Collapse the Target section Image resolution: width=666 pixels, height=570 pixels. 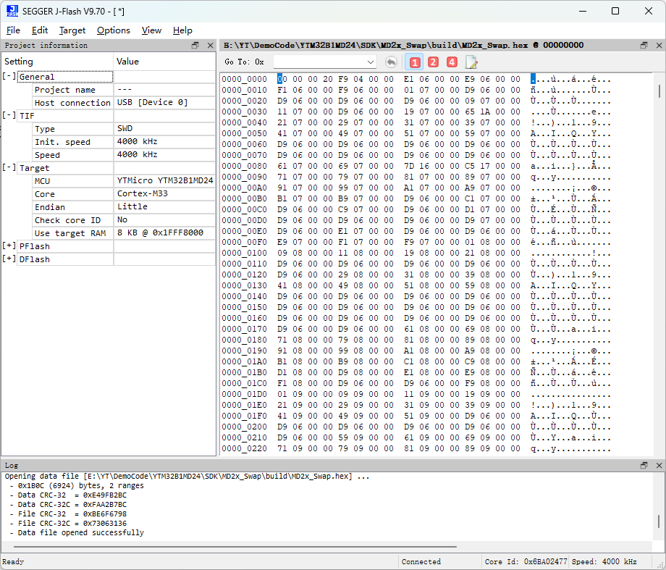click(x=9, y=168)
